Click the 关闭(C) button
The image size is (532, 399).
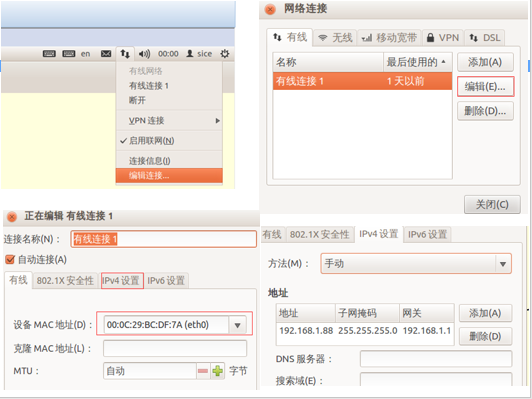[492, 204]
